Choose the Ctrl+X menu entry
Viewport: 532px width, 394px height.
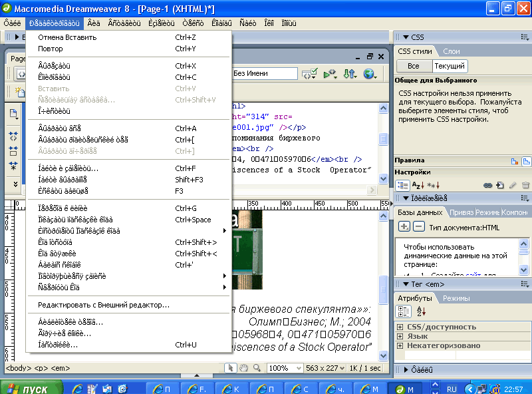pyautogui.click(x=129, y=66)
